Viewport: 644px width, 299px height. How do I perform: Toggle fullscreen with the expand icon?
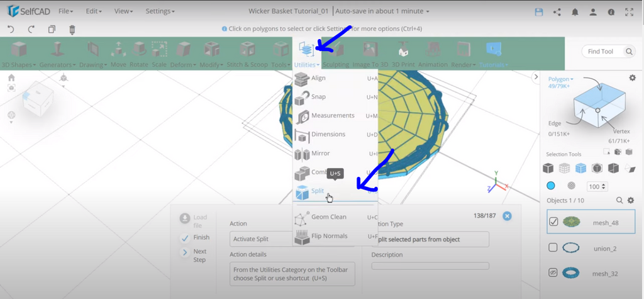tap(629, 11)
